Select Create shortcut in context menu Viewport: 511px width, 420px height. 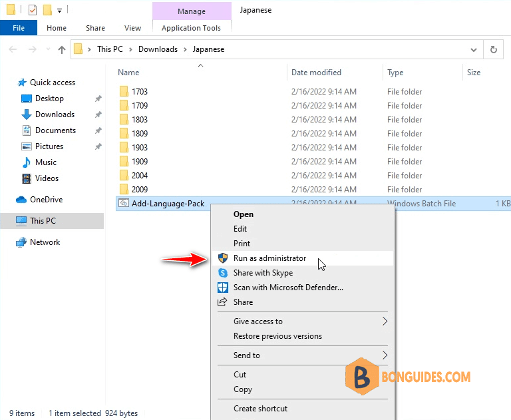pos(260,409)
